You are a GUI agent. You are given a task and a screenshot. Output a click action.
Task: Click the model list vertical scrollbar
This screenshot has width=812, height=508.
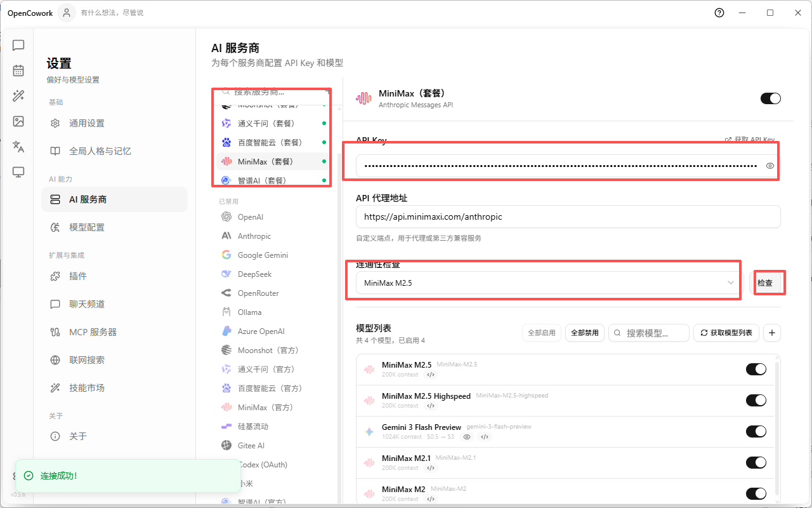click(x=778, y=429)
